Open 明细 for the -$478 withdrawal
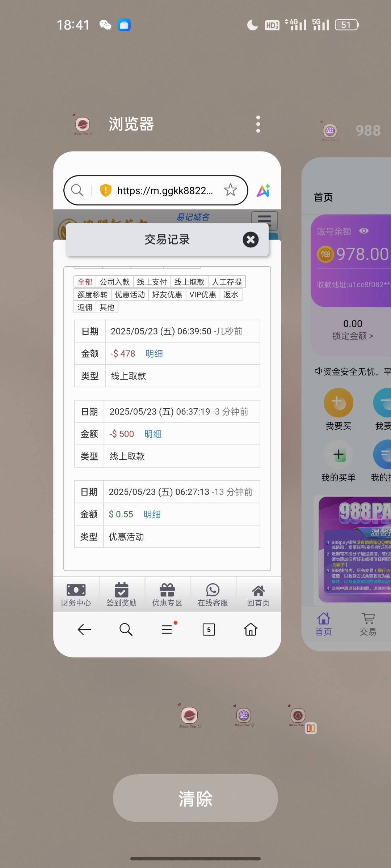 (x=154, y=354)
